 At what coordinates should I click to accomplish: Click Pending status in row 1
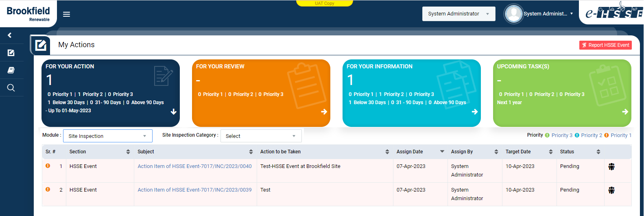pos(570,166)
